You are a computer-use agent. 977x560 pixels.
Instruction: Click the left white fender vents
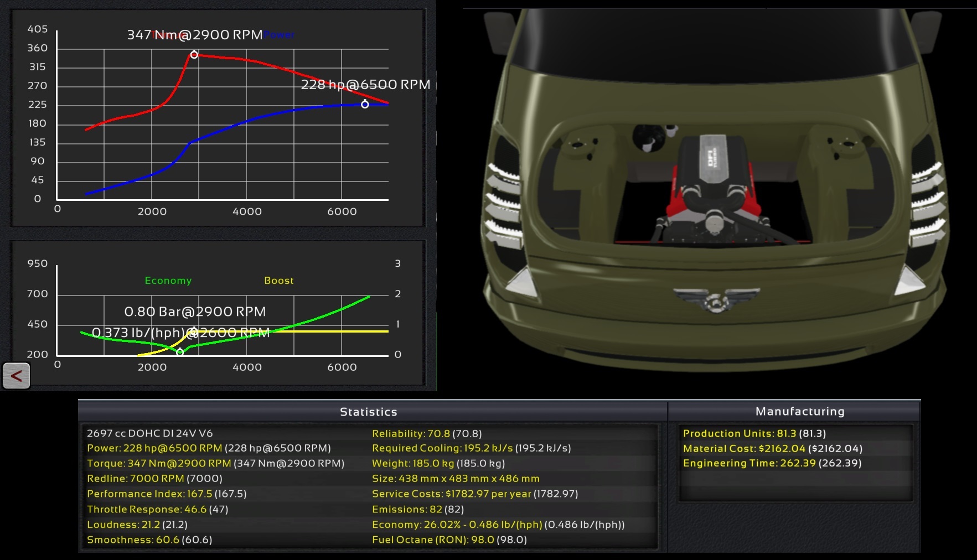coord(504,205)
